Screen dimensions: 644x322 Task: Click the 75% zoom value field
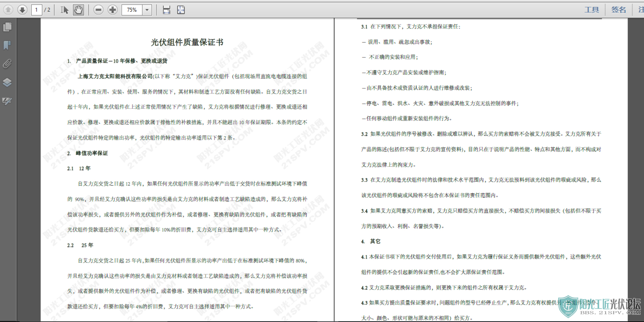132,10
